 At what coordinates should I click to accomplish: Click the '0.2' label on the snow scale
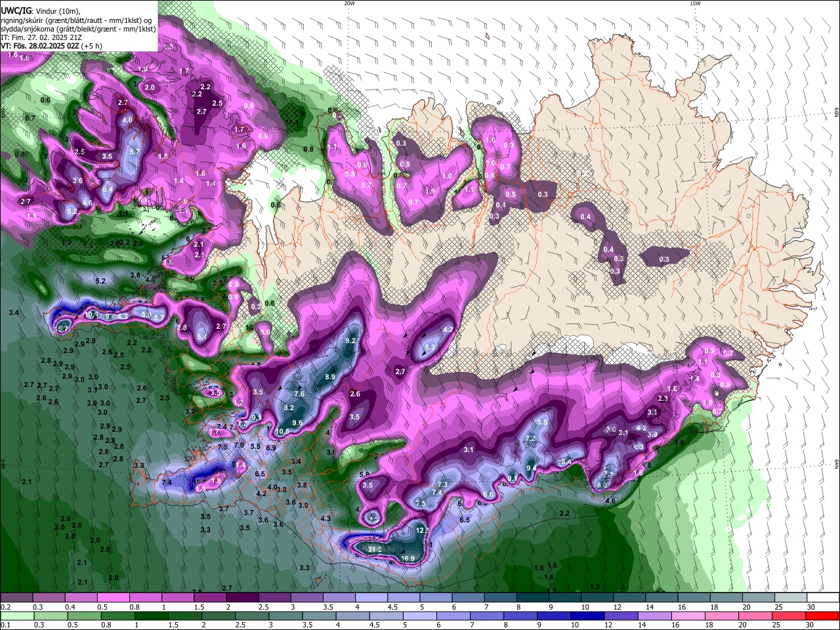5,607
